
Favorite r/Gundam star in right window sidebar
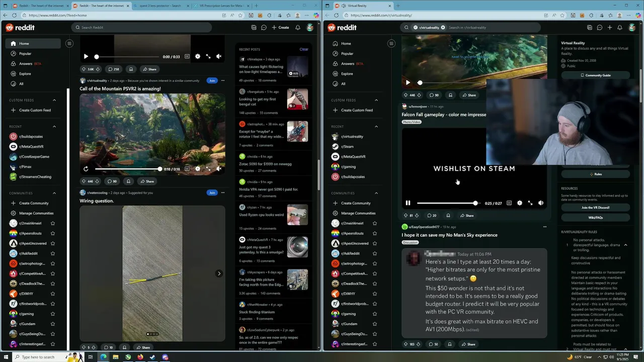coord(375,324)
